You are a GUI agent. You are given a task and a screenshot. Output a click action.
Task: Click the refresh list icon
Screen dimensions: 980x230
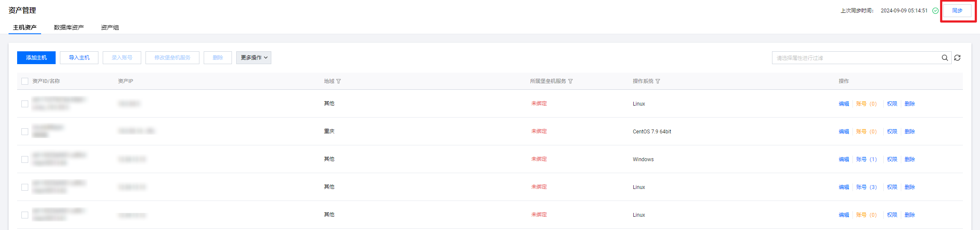click(x=957, y=58)
